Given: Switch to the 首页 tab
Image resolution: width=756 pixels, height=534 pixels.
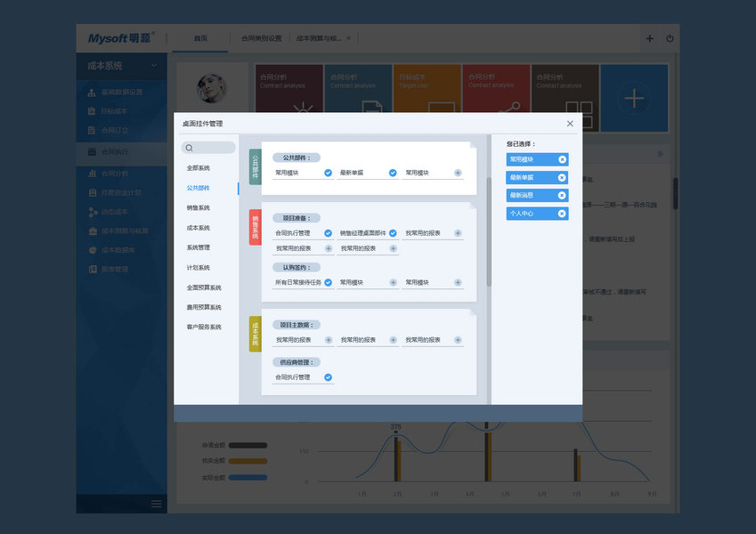Looking at the screenshot, I should (x=200, y=38).
